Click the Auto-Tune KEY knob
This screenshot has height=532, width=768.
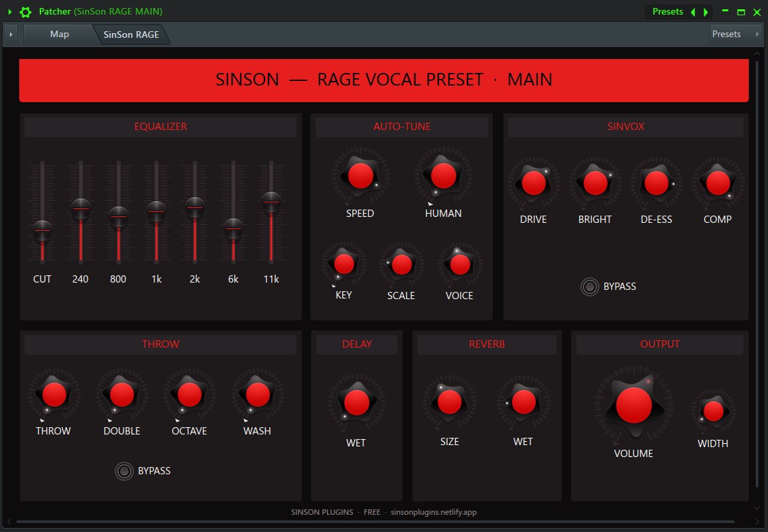click(344, 264)
